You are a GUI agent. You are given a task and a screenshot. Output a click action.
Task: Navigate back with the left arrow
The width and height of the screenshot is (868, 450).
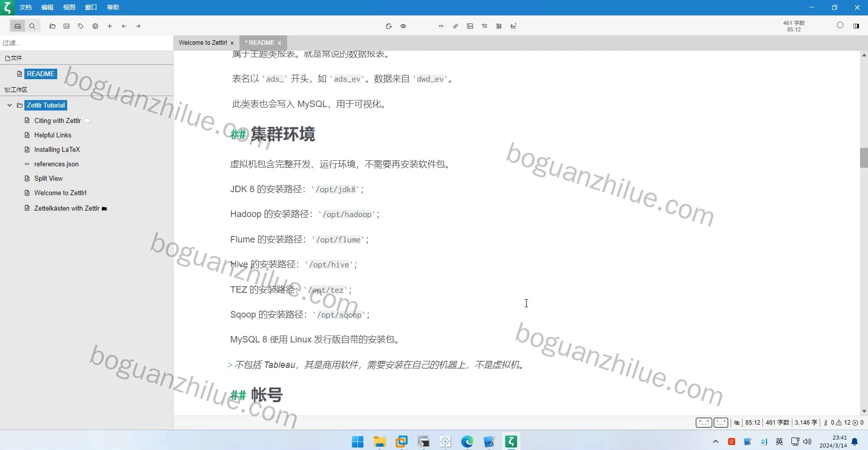[x=124, y=26]
